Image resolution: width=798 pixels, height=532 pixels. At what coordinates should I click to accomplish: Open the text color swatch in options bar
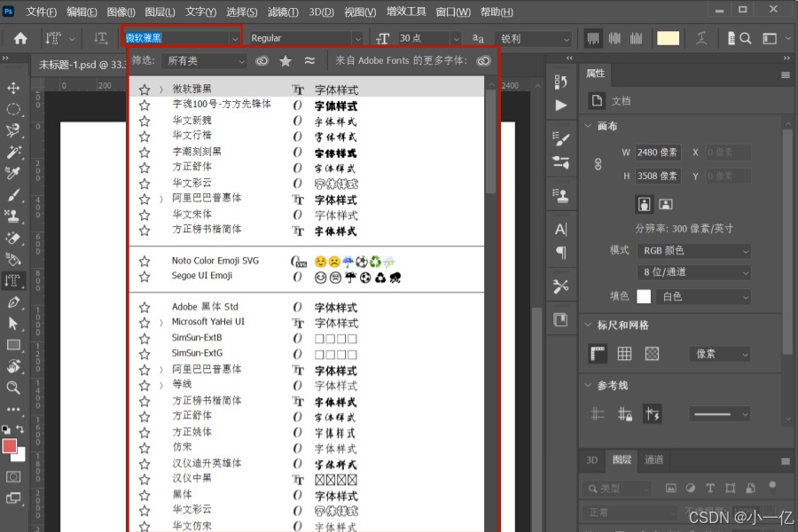point(668,38)
